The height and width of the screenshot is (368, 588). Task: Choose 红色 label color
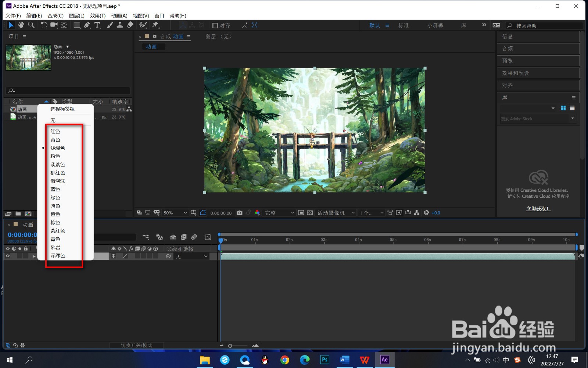click(55, 131)
